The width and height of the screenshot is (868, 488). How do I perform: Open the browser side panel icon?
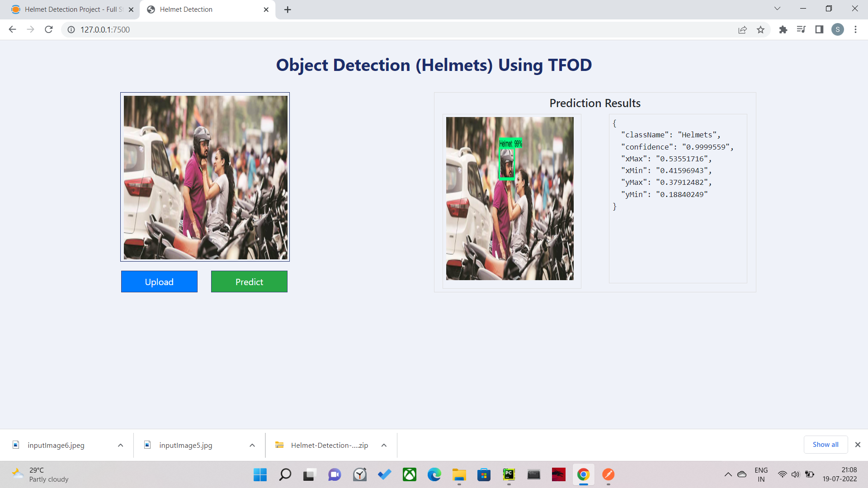pos(819,29)
